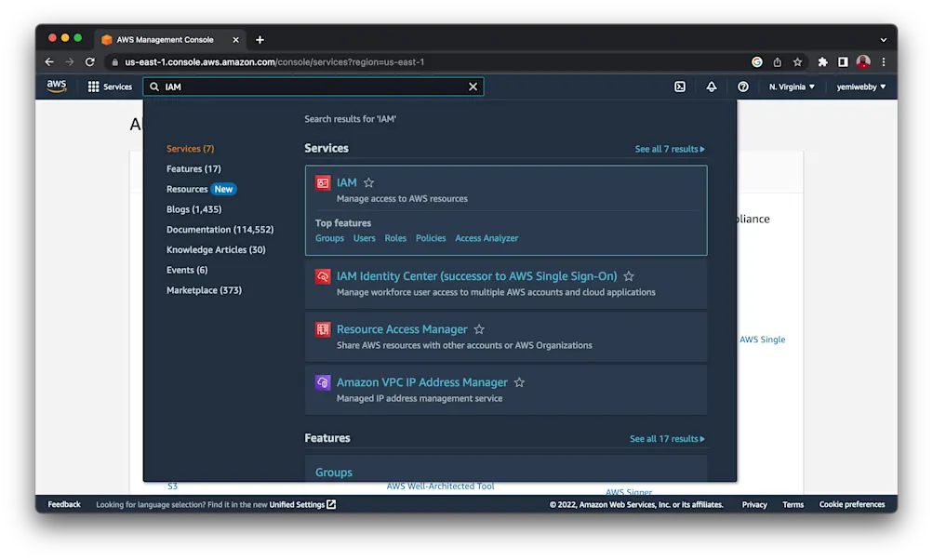The width and height of the screenshot is (933, 560).
Task: Open AWS CloudShell from the top bar
Action: [x=679, y=86]
